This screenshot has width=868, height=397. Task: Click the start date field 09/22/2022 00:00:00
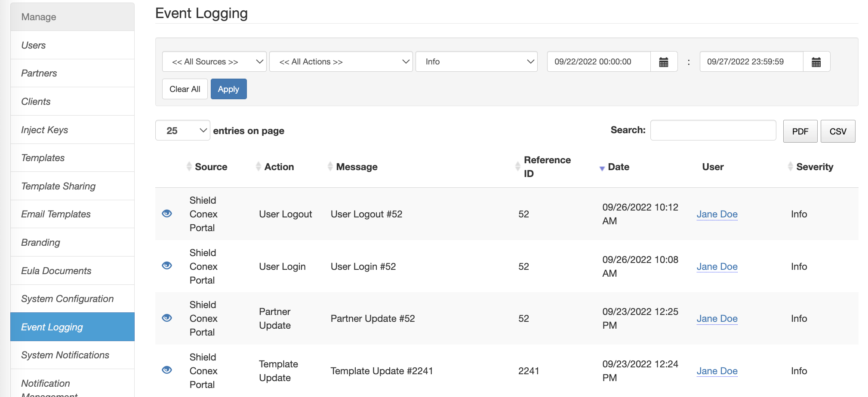tap(599, 61)
